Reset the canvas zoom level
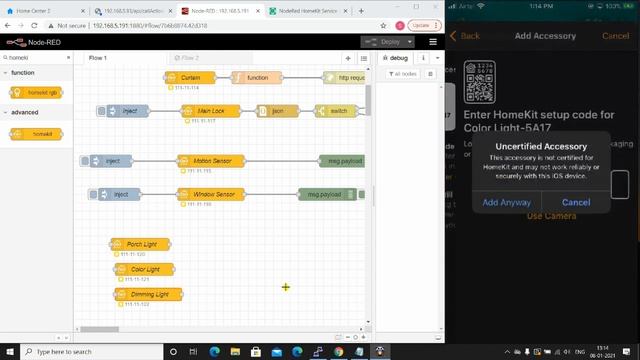The height and width of the screenshot is (360, 640). tap(356, 337)
